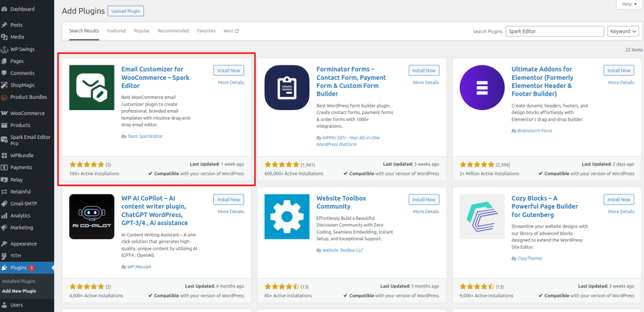644x312 pixels.
Task: View More Details for WP AI CoPilot
Action: click(231, 212)
